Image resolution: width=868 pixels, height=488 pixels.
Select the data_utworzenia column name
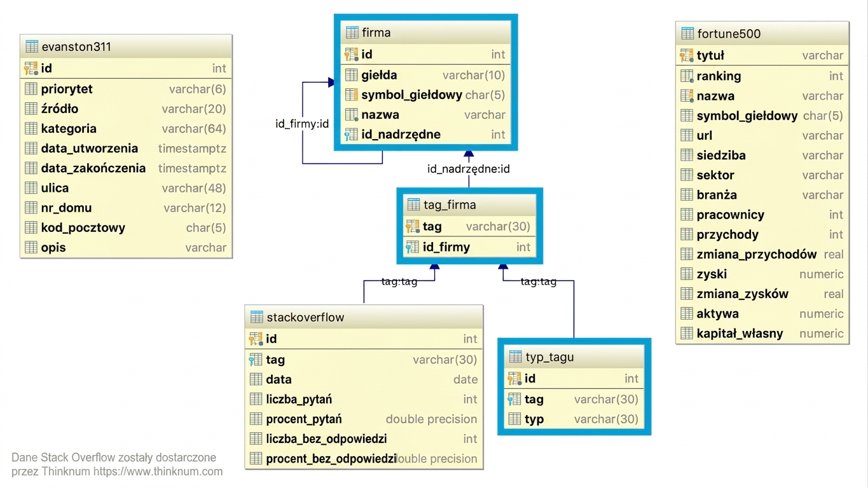90,148
